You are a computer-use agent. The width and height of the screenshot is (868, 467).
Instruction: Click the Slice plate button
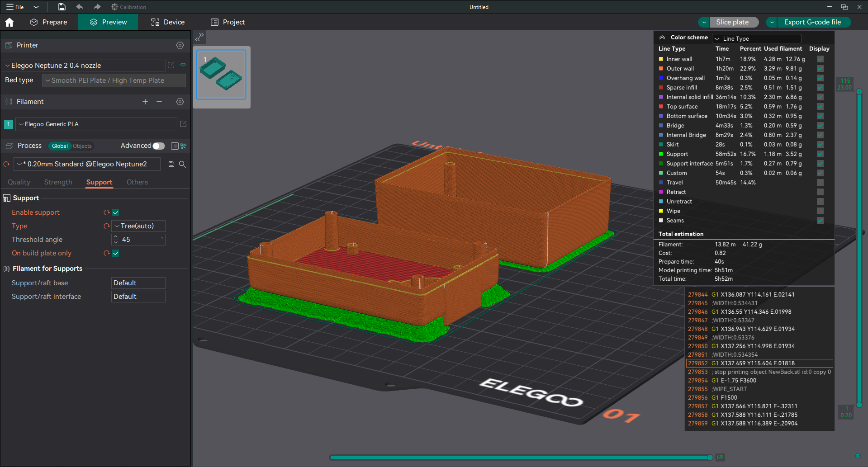(733, 22)
